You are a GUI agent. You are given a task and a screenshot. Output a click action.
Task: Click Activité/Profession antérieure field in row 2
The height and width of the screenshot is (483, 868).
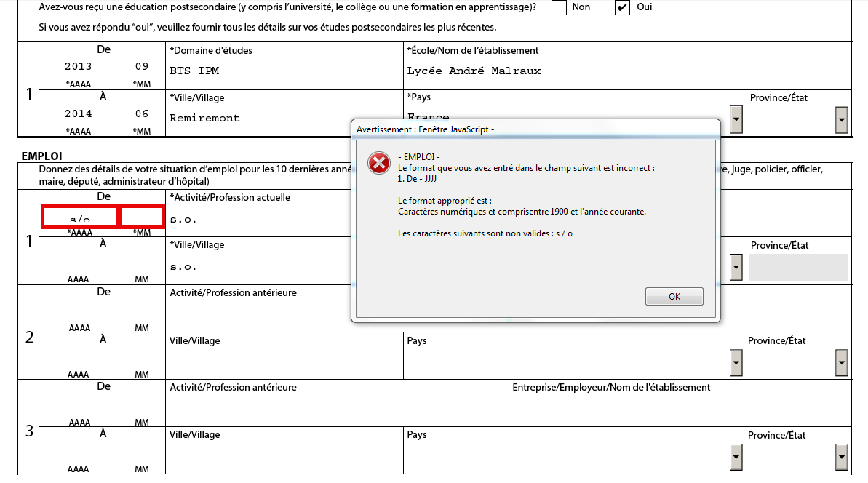coord(284,314)
